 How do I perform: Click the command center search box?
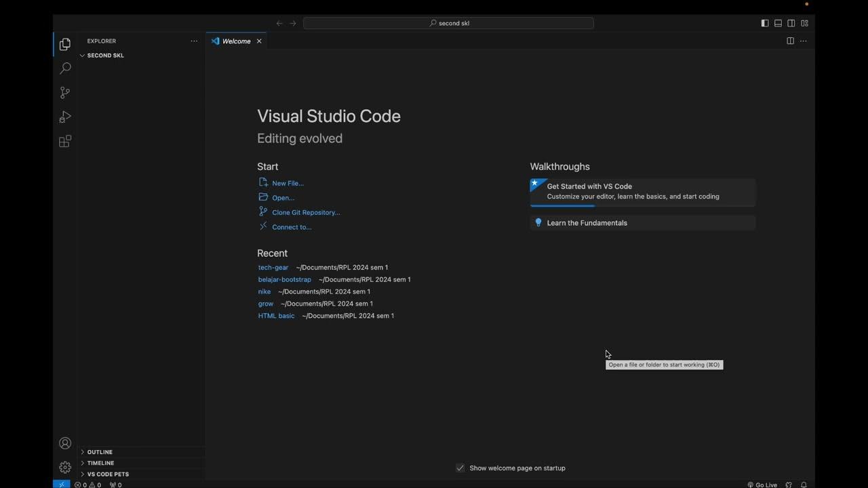click(x=448, y=23)
